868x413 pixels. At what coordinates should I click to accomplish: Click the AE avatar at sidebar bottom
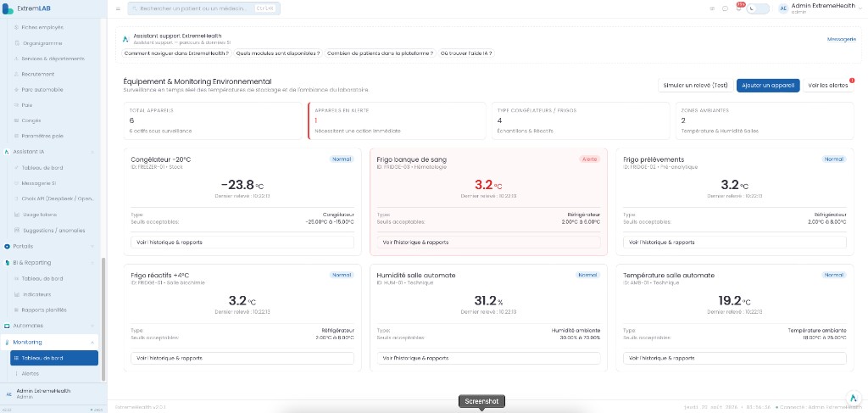point(8,393)
